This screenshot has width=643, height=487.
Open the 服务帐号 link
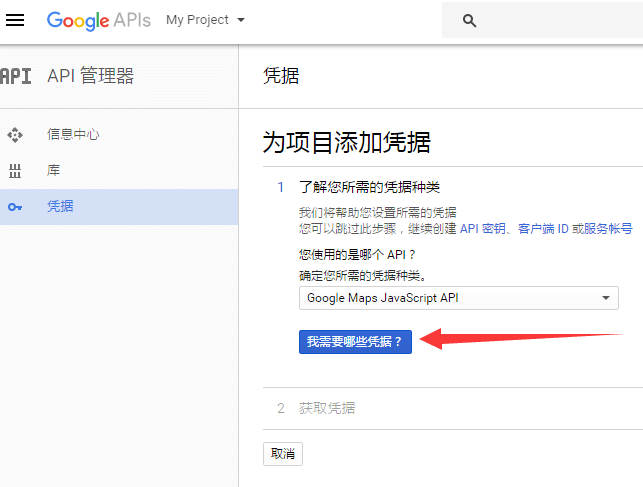pyautogui.click(x=608, y=228)
